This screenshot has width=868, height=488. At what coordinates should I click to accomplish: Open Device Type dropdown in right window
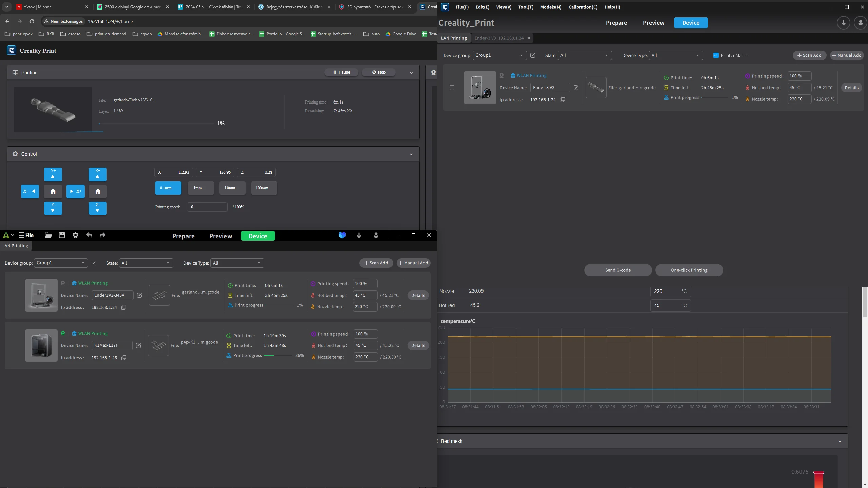point(675,55)
